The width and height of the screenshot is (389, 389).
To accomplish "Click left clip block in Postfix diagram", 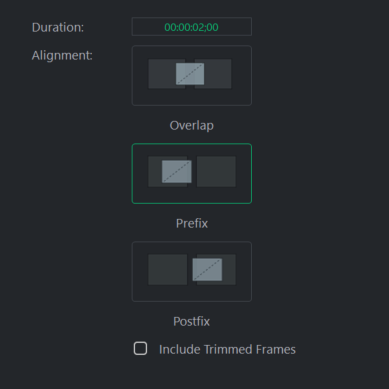I will coord(168,269).
